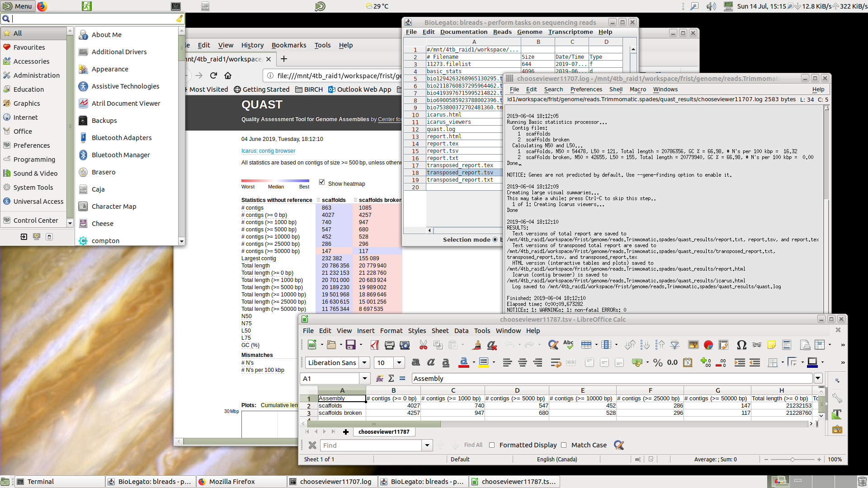Click the Special Character omega icon

pyautogui.click(x=741, y=345)
